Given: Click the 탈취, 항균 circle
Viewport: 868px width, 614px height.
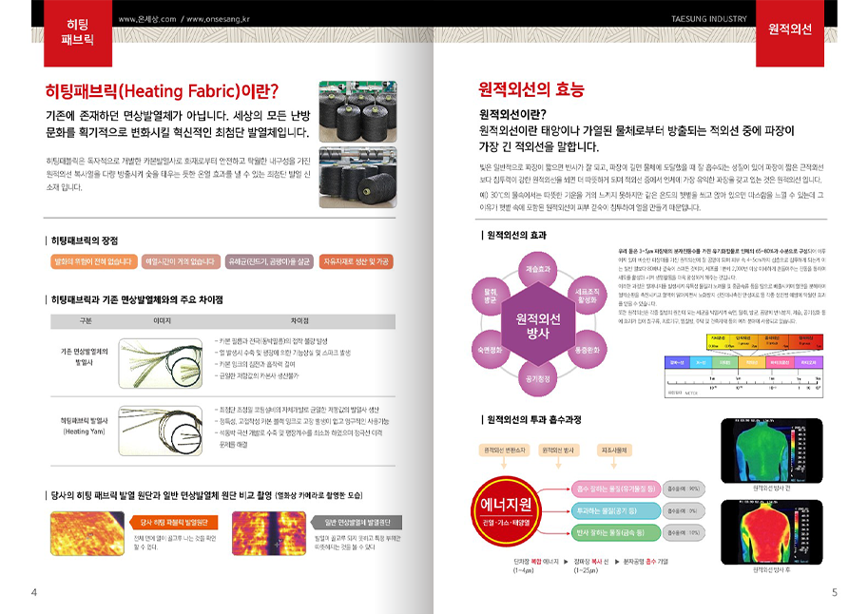Looking at the screenshot, I should tap(492, 294).
